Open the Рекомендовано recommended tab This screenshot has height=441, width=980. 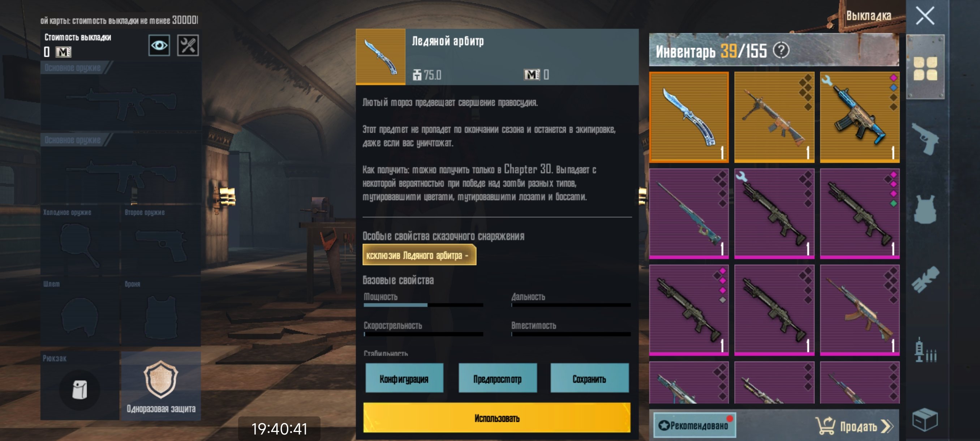(694, 425)
